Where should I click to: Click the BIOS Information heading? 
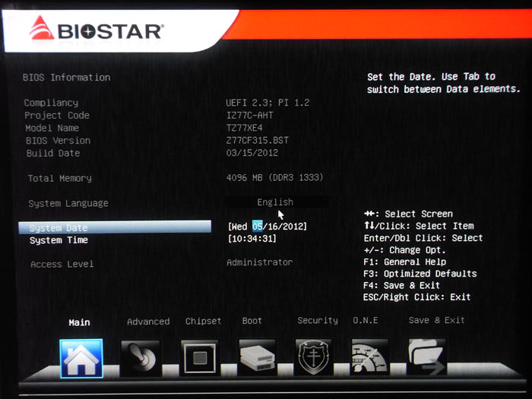(x=67, y=78)
